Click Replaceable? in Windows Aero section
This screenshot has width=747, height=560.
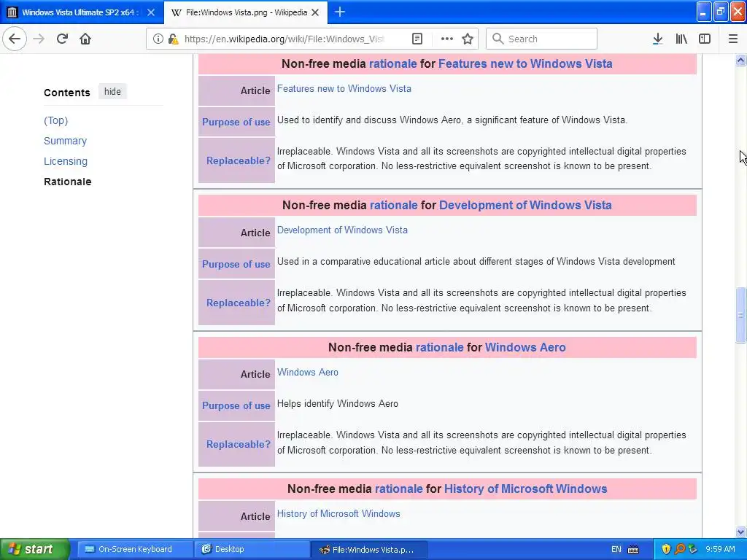[239, 444]
